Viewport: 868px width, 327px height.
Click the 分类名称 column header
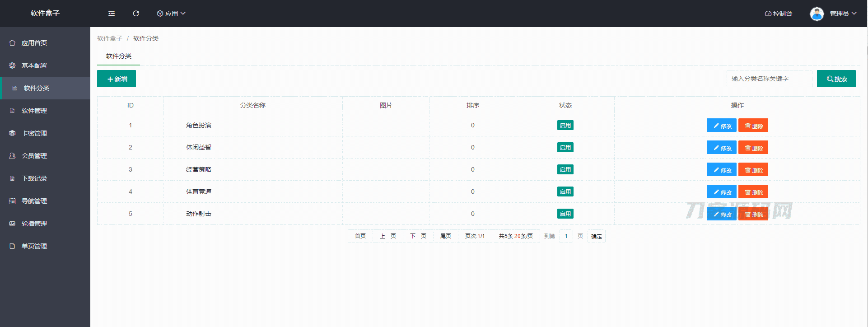click(253, 105)
